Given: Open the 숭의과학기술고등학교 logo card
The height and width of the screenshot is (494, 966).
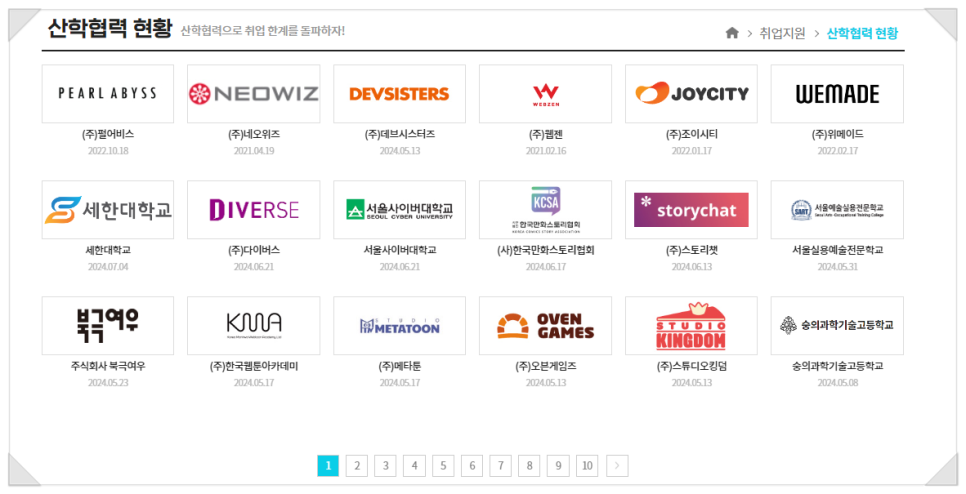Looking at the screenshot, I should click(x=837, y=325).
